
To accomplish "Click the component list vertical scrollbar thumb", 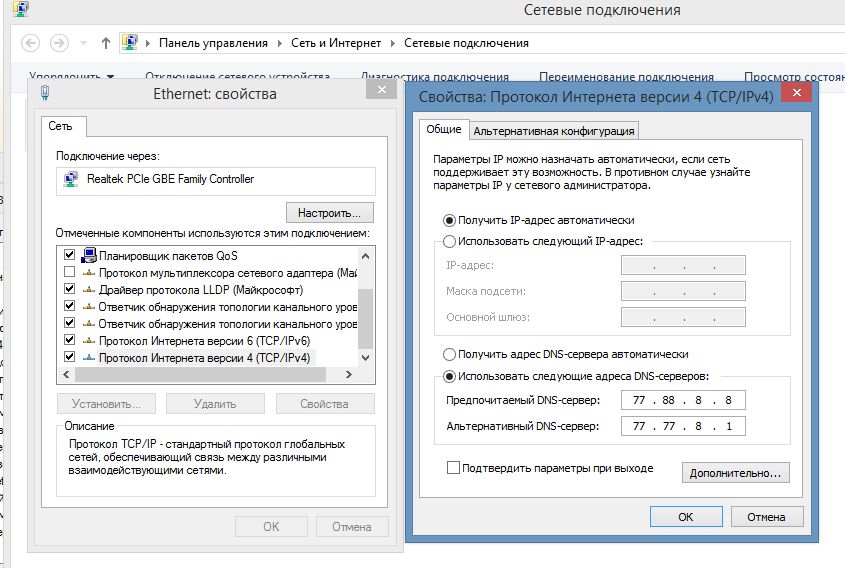I will click(x=365, y=319).
